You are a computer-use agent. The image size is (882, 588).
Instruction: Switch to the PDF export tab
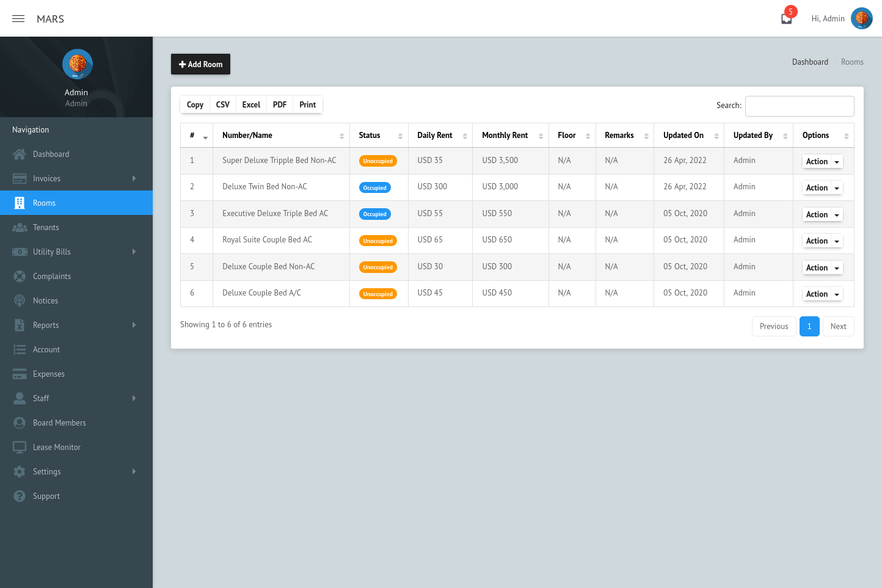coord(279,104)
